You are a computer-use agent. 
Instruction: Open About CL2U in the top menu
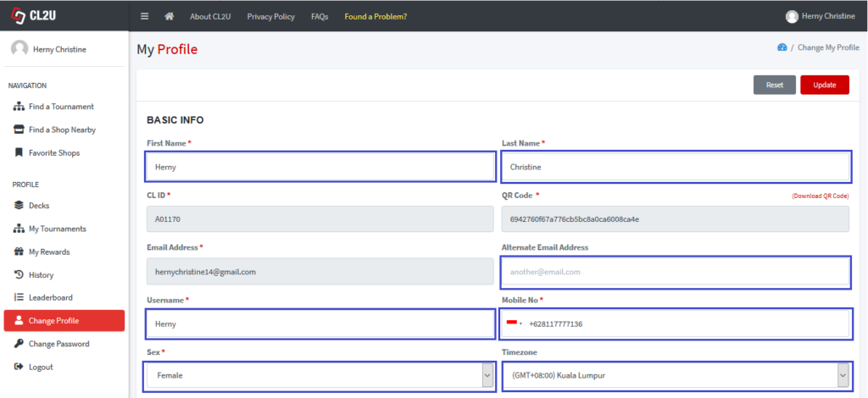210,17
